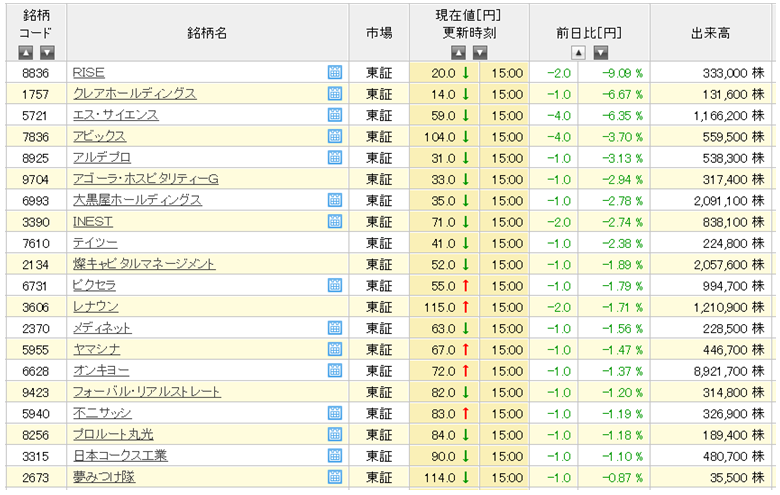780x495 pixels.
Task: Open the フォーバル・リアルストレート link
Action: click(146, 392)
